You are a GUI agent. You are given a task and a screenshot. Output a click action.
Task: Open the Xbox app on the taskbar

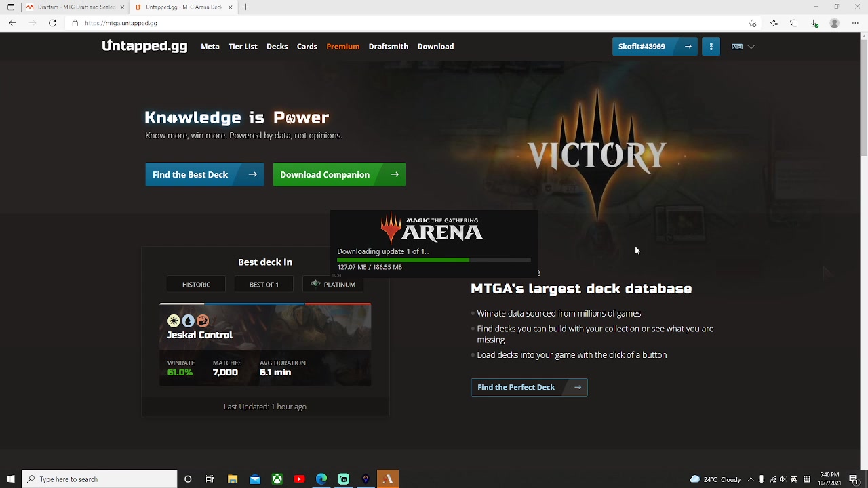[277, 479]
